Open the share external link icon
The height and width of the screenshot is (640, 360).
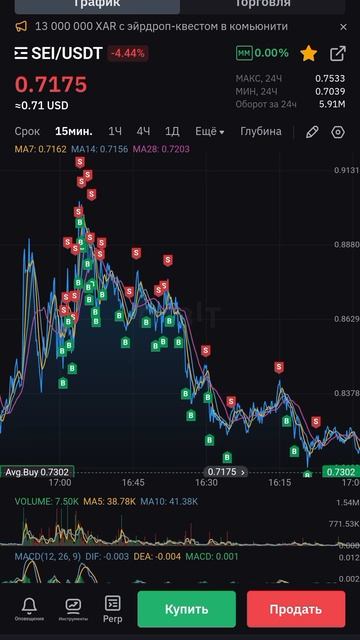338,53
